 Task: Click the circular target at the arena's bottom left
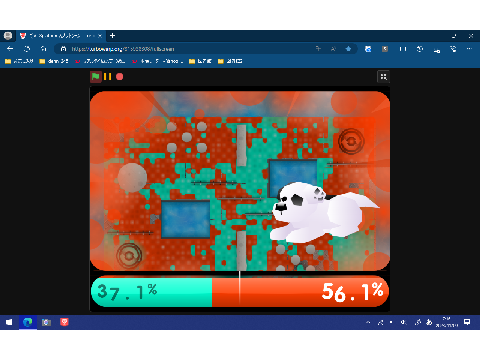tap(129, 256)
